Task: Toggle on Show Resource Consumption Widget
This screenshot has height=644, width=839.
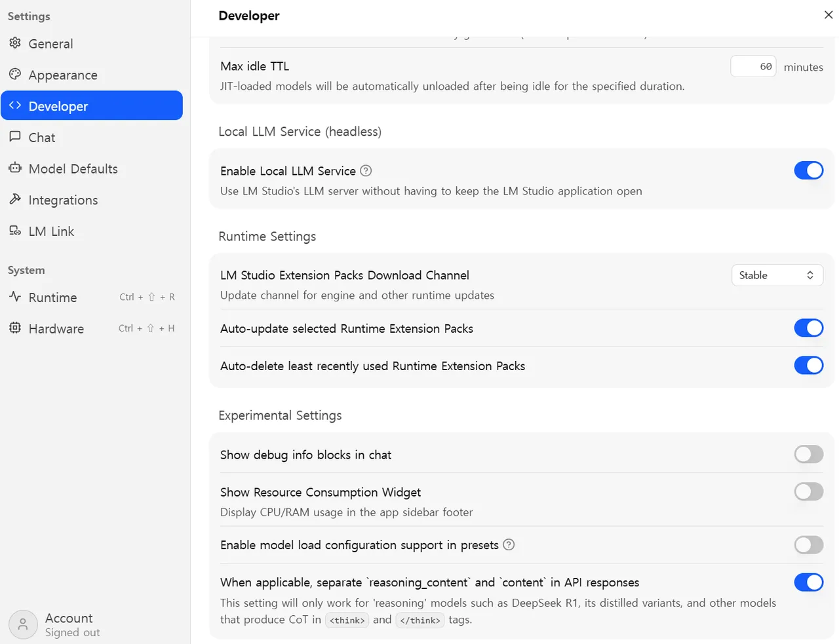Action: point(808,492)
